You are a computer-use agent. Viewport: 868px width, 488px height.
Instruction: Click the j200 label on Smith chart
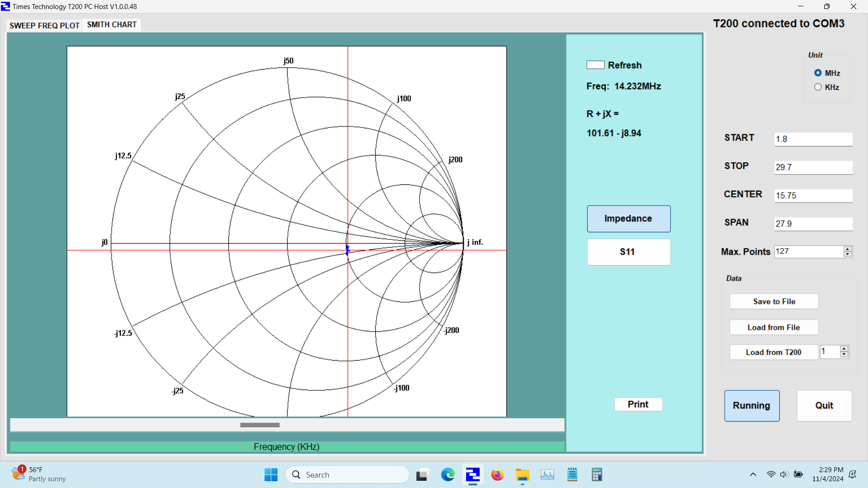[455, 160]
